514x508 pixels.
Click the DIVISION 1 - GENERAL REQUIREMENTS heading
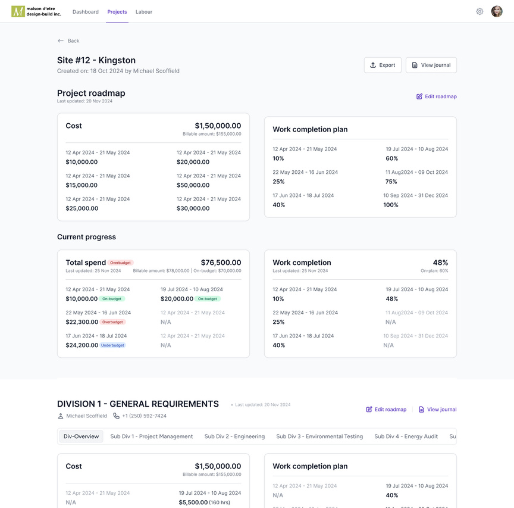click(x=138, y=404)
